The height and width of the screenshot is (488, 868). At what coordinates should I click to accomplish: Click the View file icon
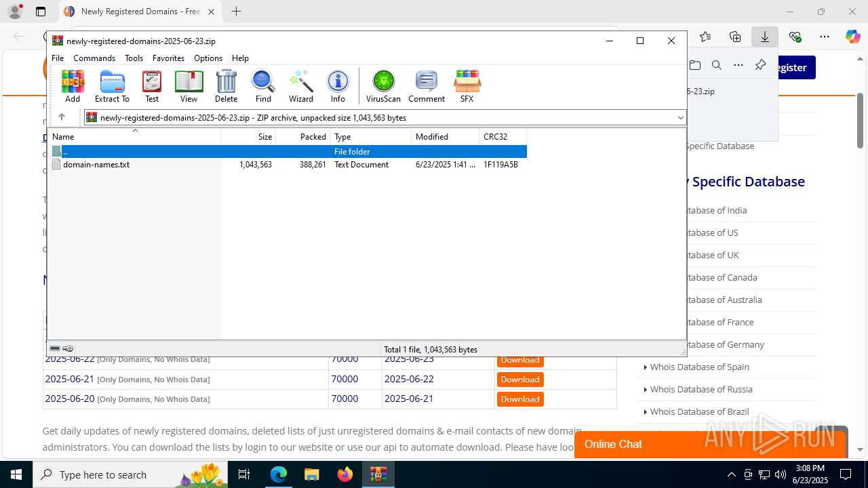click(189, 86)
